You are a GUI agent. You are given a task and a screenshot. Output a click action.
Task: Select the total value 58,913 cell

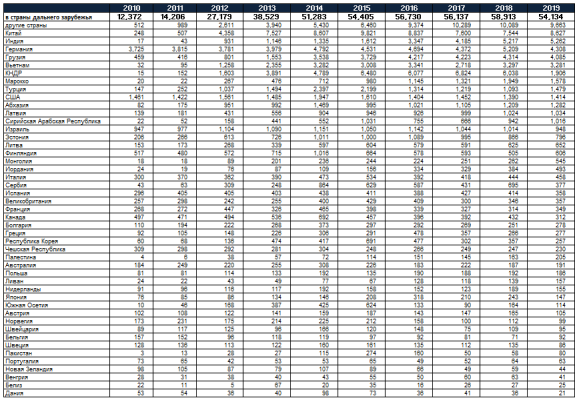coord(504,17)
